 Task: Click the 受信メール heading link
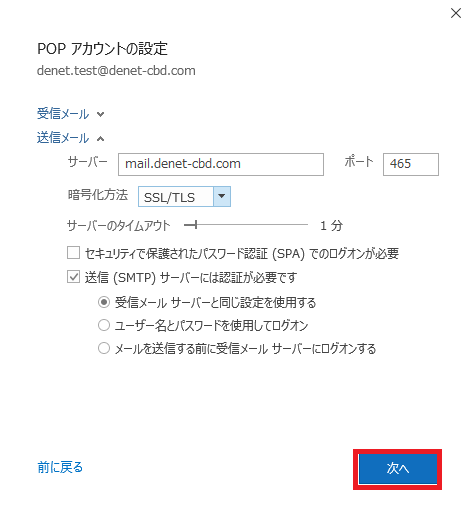63,114
